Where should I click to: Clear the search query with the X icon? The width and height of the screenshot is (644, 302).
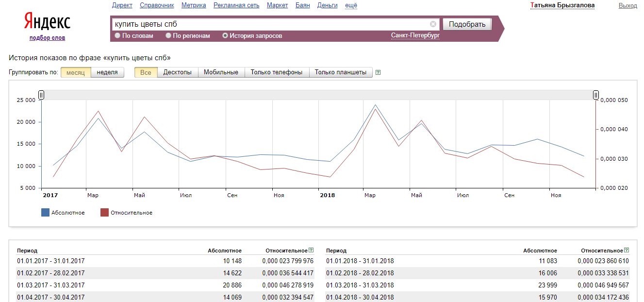click(x=433, y=24)
